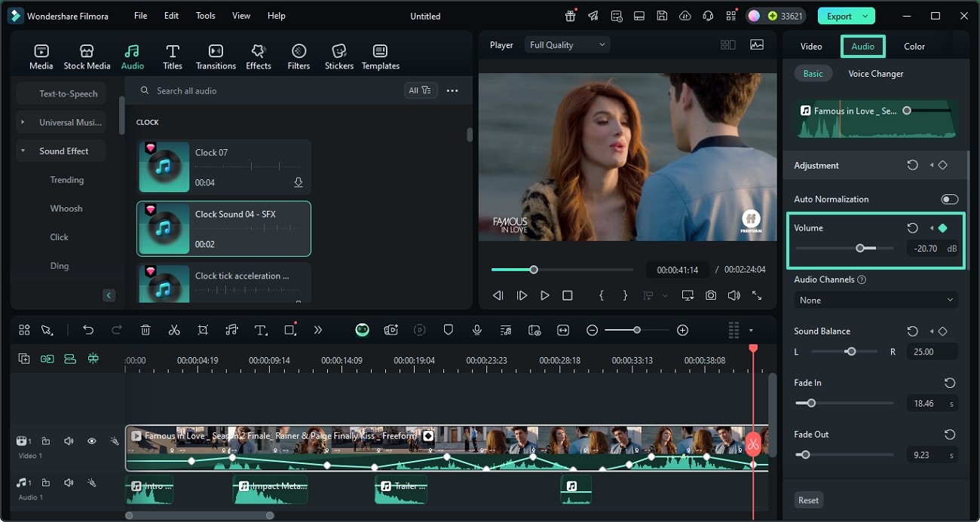980x522 pixels.
Task: Select the Clock Sound 04 - SFX thumbnail
Action: [x=164, y=228]
